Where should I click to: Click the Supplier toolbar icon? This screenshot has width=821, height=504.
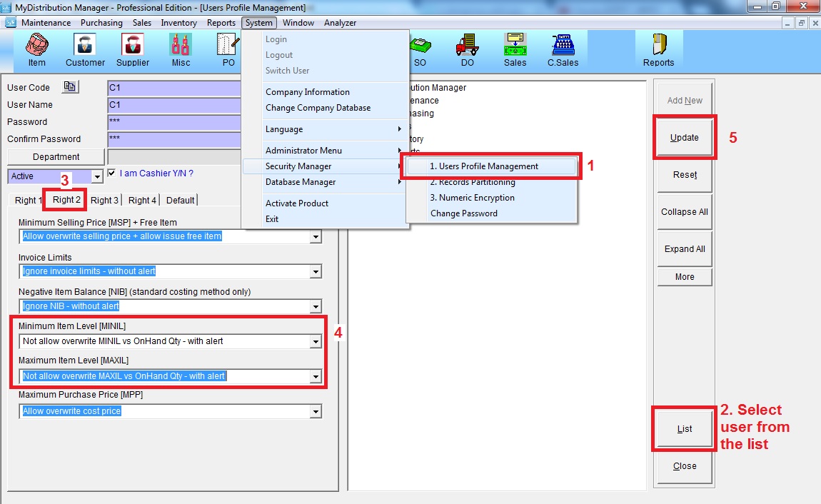point(133,50)
